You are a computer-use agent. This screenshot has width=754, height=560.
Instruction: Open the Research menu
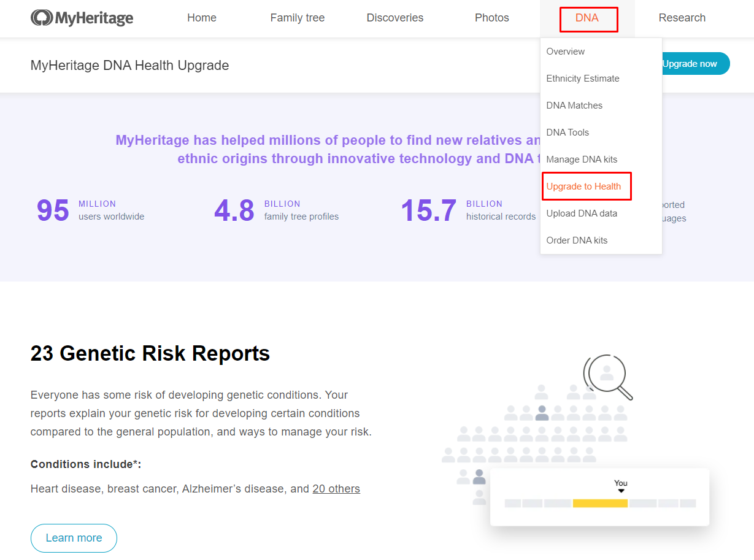pos(682,18)
